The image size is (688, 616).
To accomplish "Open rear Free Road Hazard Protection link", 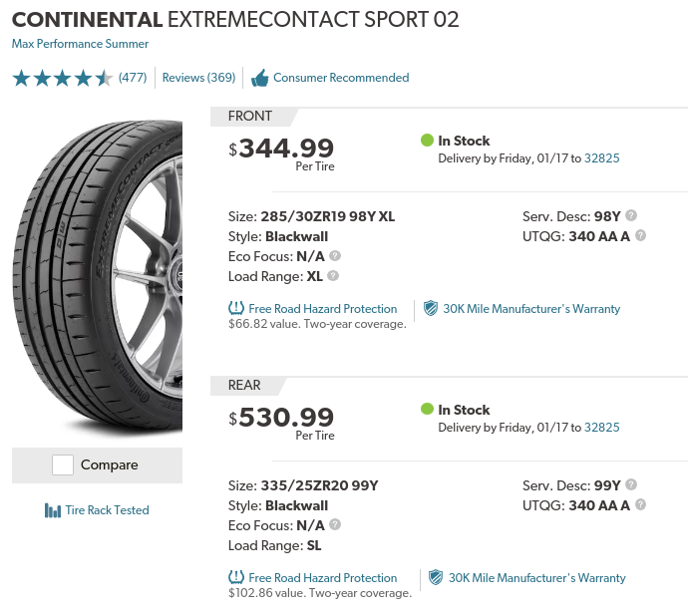I will (323, 578).
